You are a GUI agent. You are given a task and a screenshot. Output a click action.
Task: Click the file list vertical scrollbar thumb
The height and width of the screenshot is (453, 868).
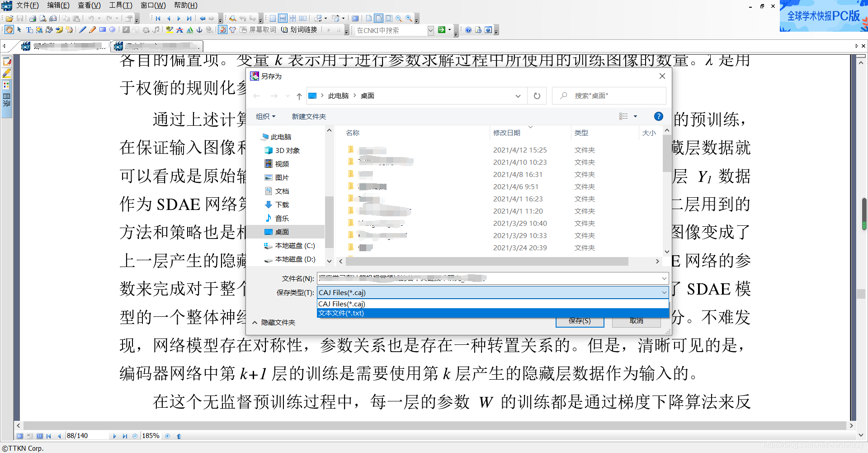[x=667, y=153]
